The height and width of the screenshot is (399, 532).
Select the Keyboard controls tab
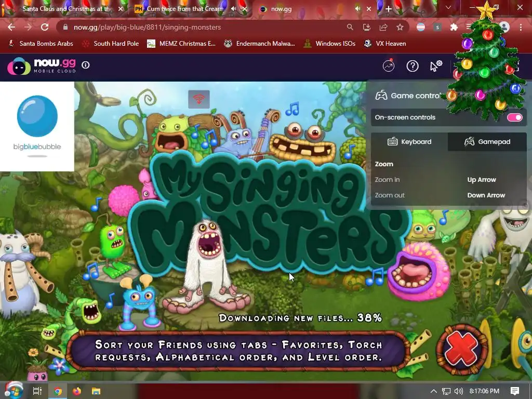[x=409, y=142]
